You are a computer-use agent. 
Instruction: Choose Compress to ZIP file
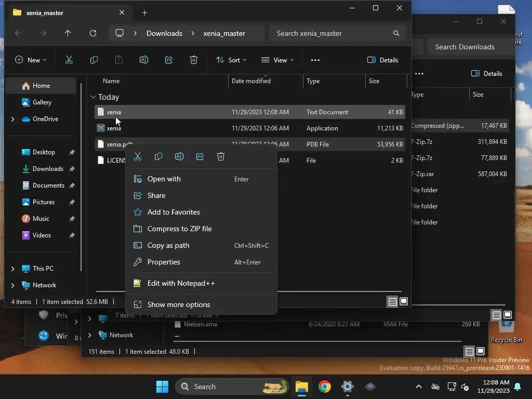[201, 229]
